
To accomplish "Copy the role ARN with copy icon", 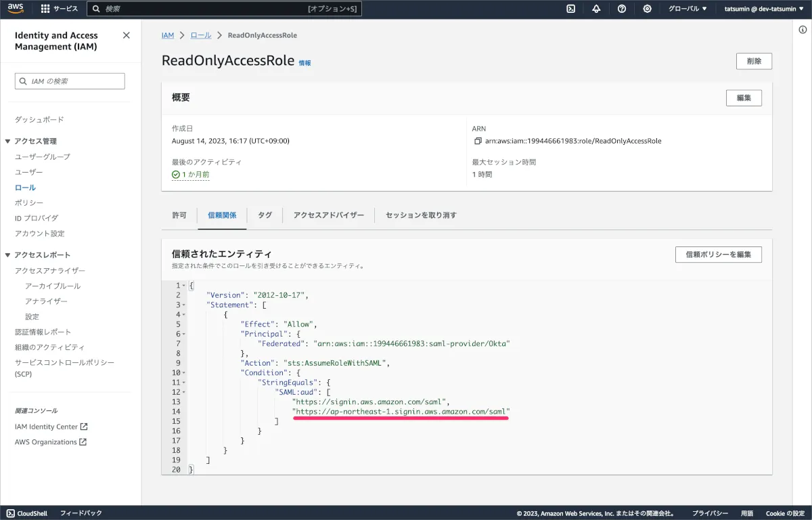I will click(478, 142).
